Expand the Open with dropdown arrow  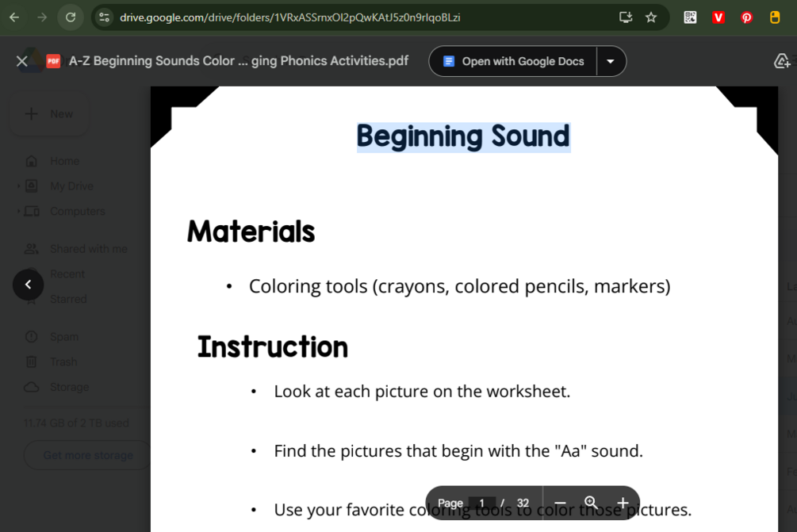click(x=611, y=62)
